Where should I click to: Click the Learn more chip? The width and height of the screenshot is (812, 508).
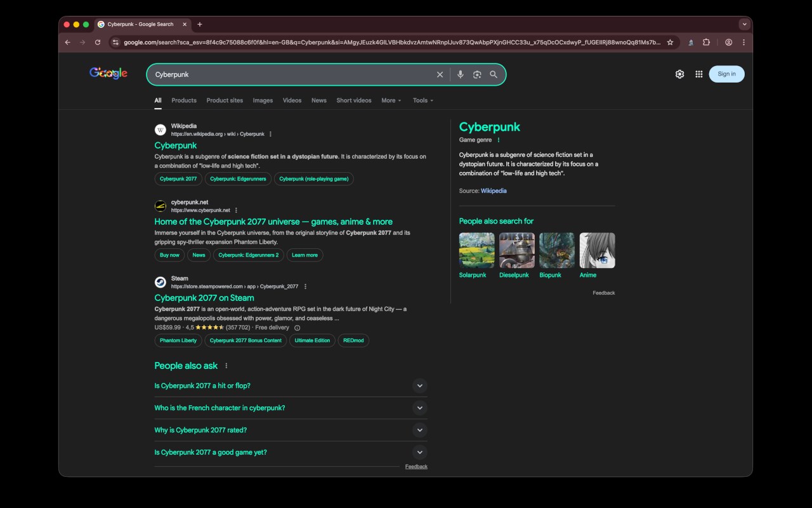(x=304, y=255)
